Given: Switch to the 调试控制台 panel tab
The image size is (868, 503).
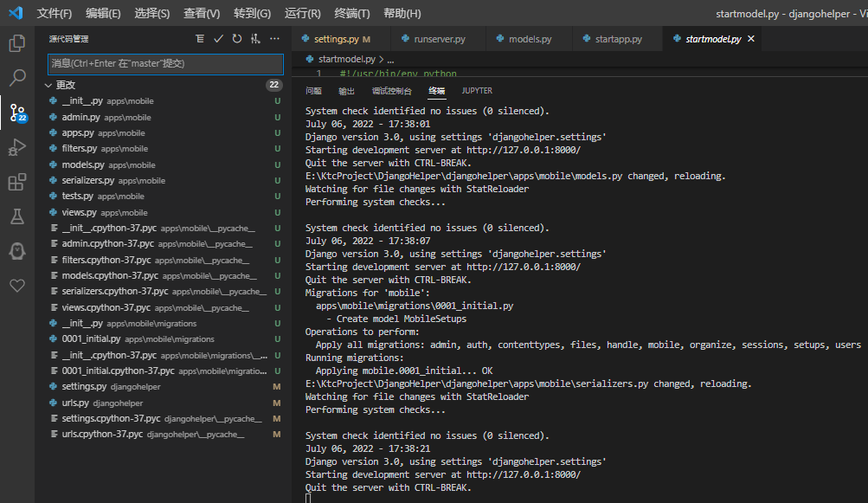Looking at the screenshot, I should [x=391, y=91].
